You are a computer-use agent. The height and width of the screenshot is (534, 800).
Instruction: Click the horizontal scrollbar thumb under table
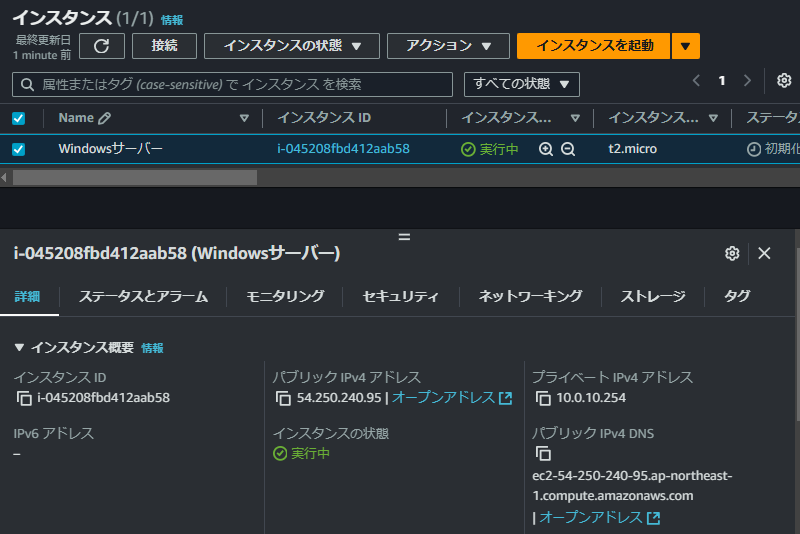point(135,178)
